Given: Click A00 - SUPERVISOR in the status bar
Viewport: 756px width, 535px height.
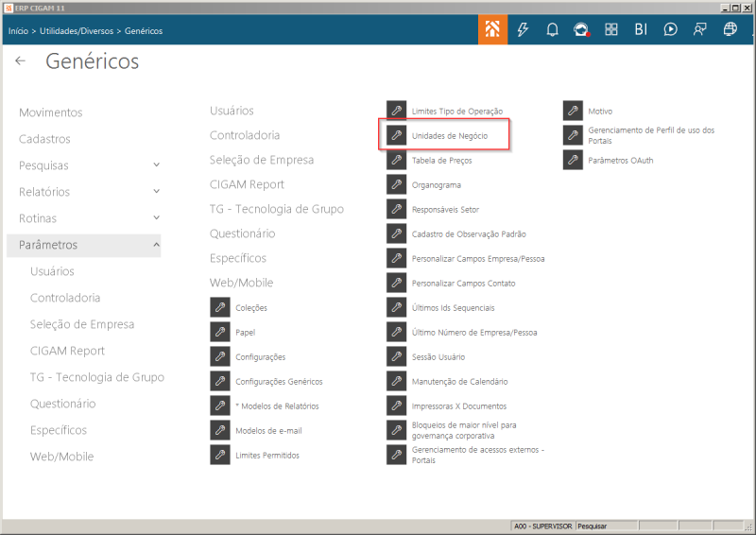Looking at the screenshot, I should point(542,526).
